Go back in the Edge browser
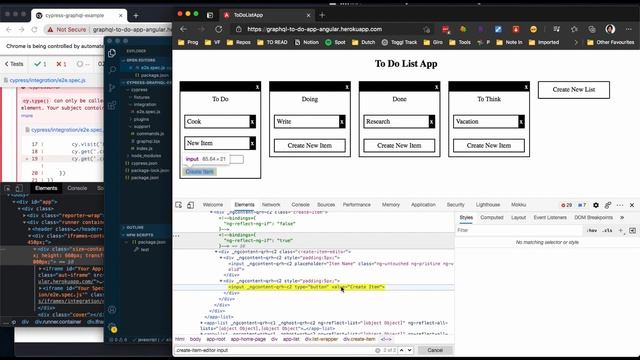The image size is (640, 360). pos(184,29)
